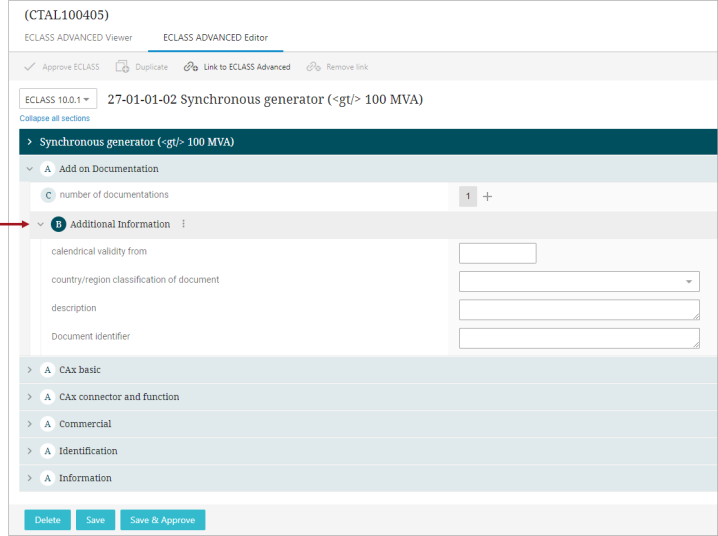
Task: Click the A badge of Commercial
Action: click(x=48, y=424)
